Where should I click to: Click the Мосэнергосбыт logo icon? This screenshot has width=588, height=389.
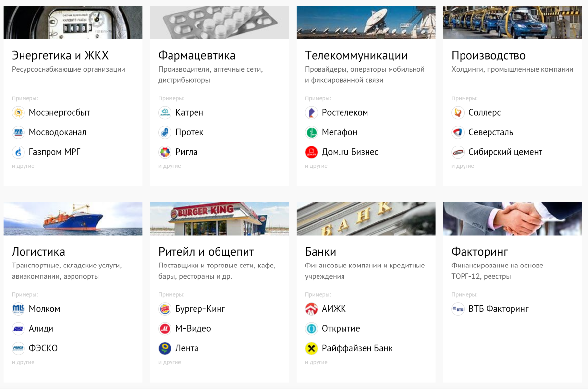pyautogui.click(x=18, y=113)
